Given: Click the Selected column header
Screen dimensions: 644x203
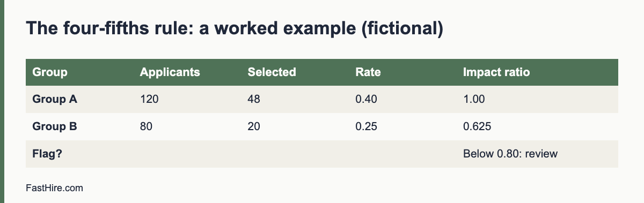Looking at the screenshot, I should [x=272, y=72].
